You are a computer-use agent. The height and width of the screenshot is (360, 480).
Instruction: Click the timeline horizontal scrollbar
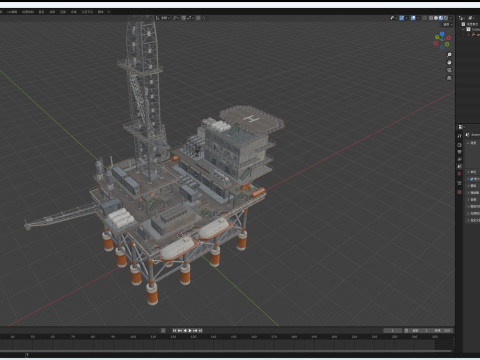pyautogui.click(x=227, y=351)
